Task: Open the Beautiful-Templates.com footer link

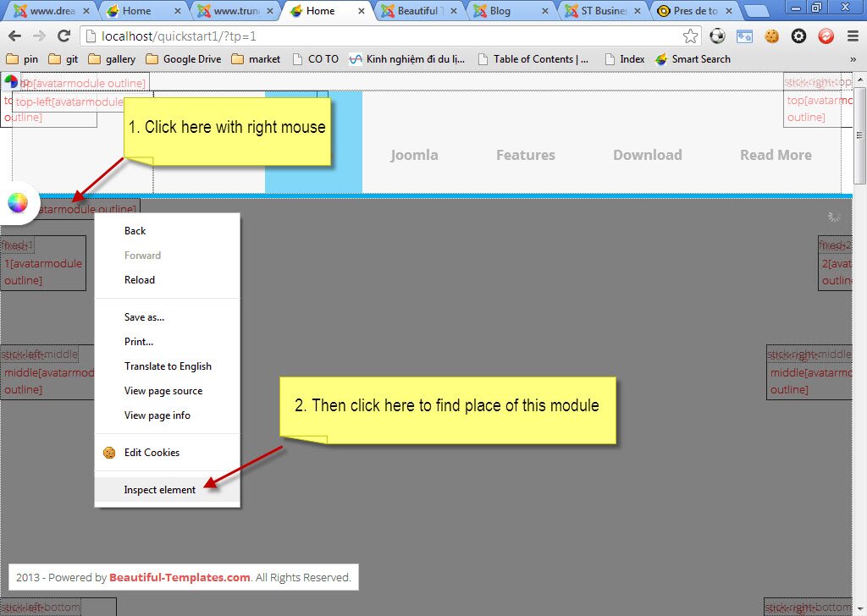Action: 179,577
